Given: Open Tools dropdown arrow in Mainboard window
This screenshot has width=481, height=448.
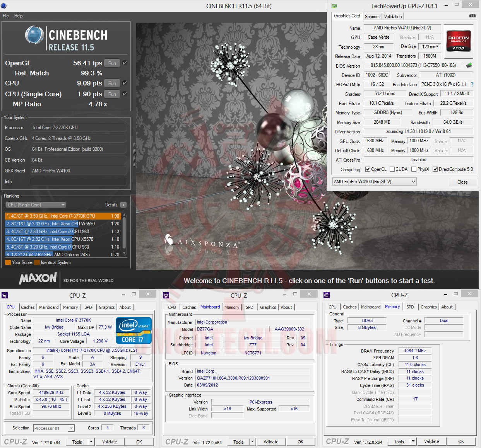Looking at the screenshot, I should pos(252,442).
